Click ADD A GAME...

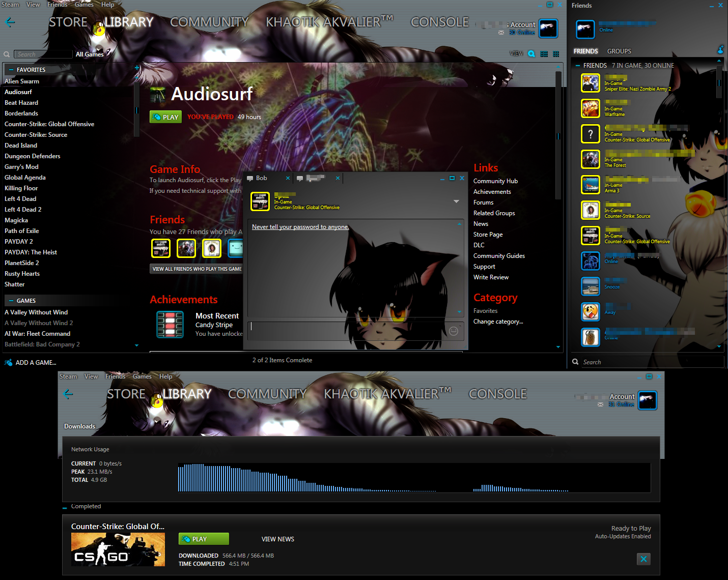pos(31,363)
